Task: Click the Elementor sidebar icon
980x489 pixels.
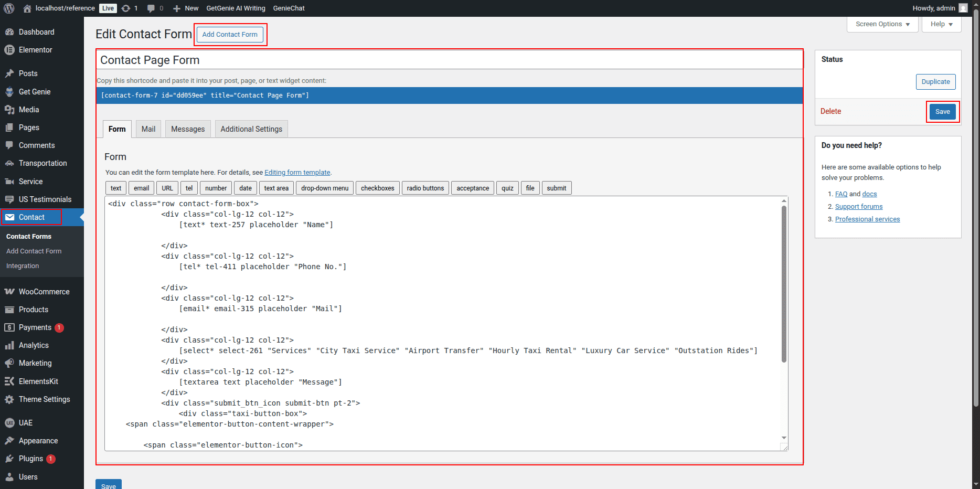Action: click(9, 50)
